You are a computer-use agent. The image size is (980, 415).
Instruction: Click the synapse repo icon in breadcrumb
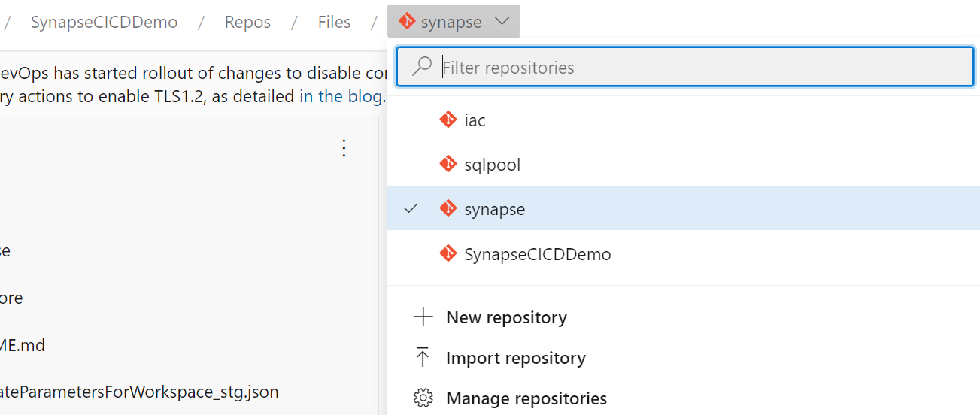tap(408, 22)
